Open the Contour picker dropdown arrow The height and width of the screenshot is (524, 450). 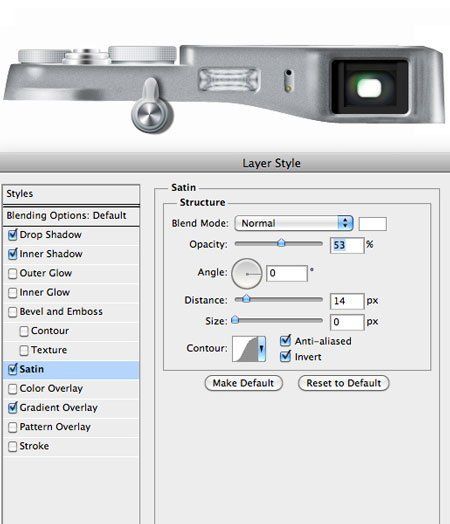(262, 349)
